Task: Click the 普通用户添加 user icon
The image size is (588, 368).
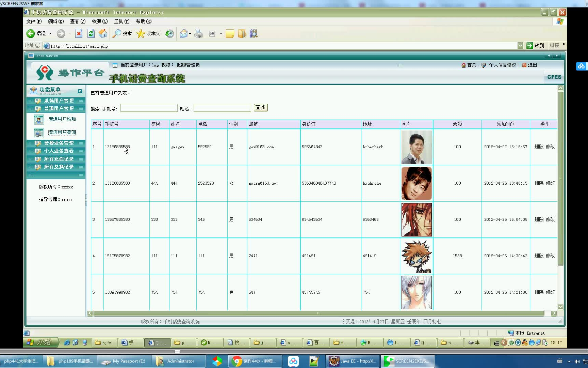Action: pyautogui.click(x=38, y=119)
